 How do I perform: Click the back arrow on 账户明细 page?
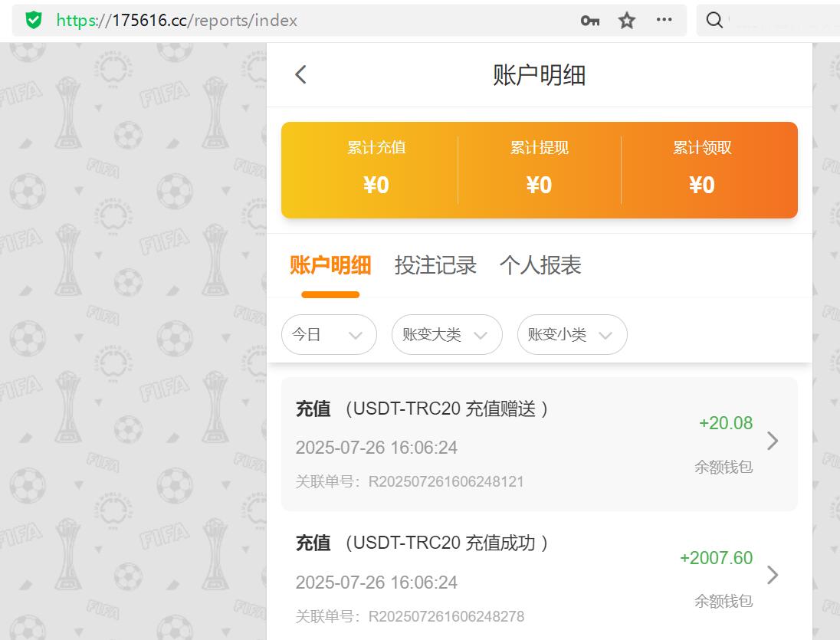coord(300,74)
